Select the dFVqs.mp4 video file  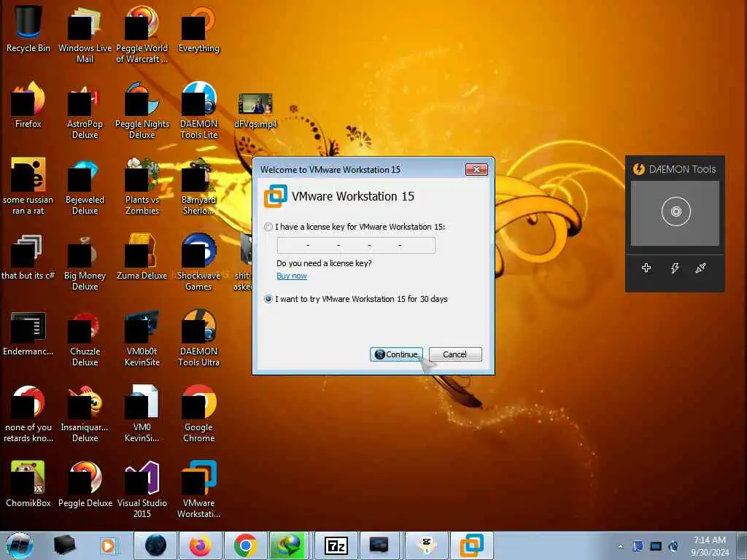coord(256,111)
